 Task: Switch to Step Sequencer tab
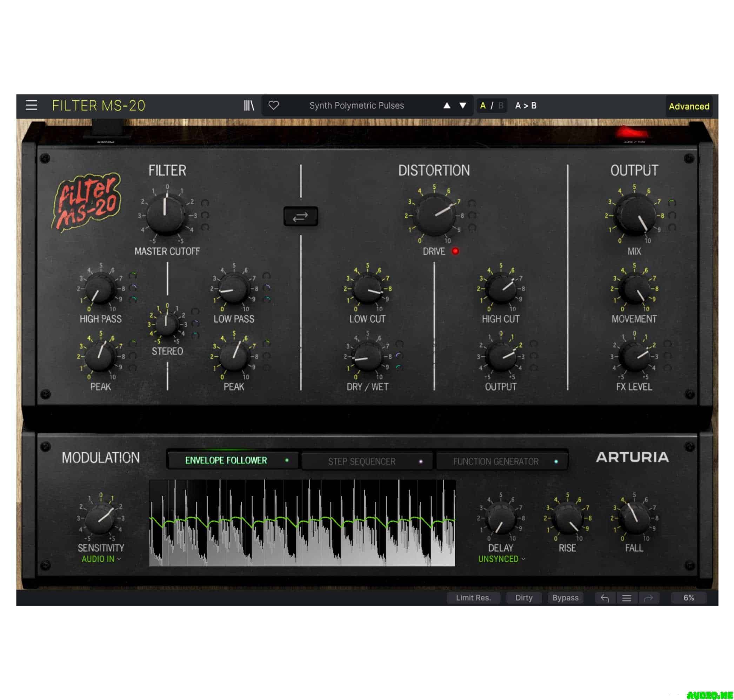tap(367, 461)
